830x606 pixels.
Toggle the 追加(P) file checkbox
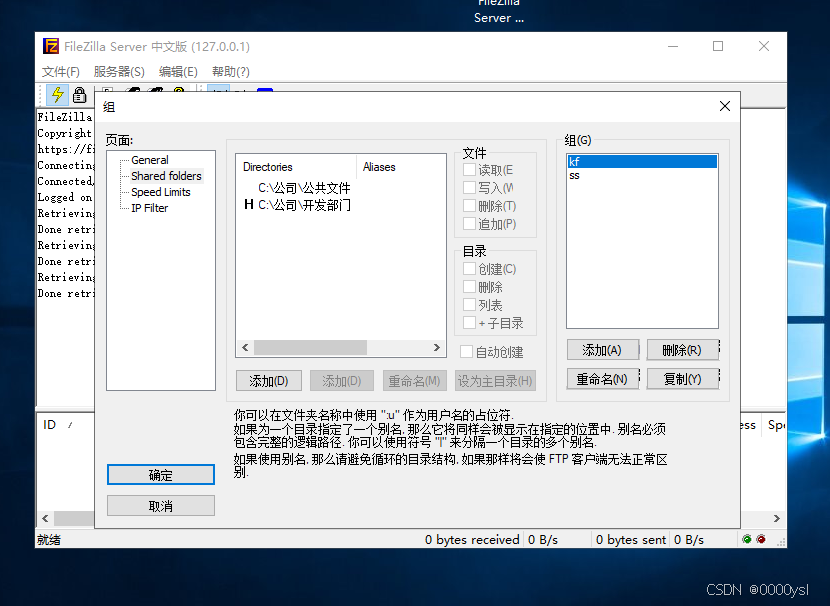469,223
